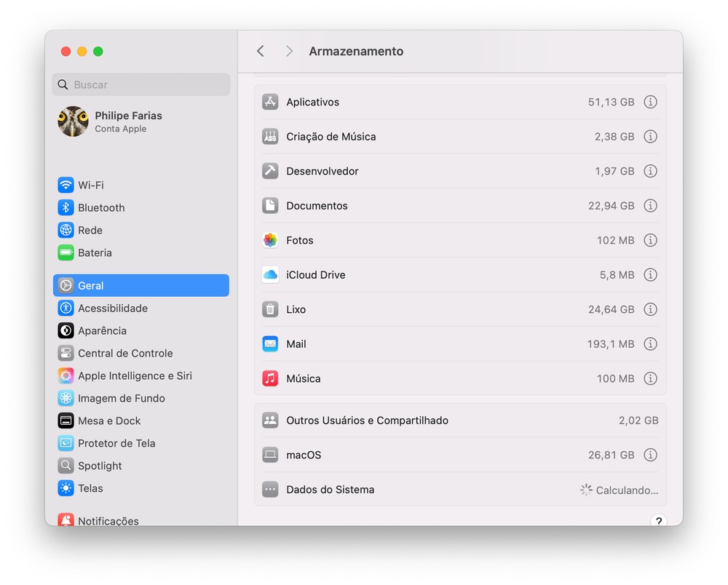Click info button next to Mail
This screenshot has height=585, width=728.
[x=650, y=344]
